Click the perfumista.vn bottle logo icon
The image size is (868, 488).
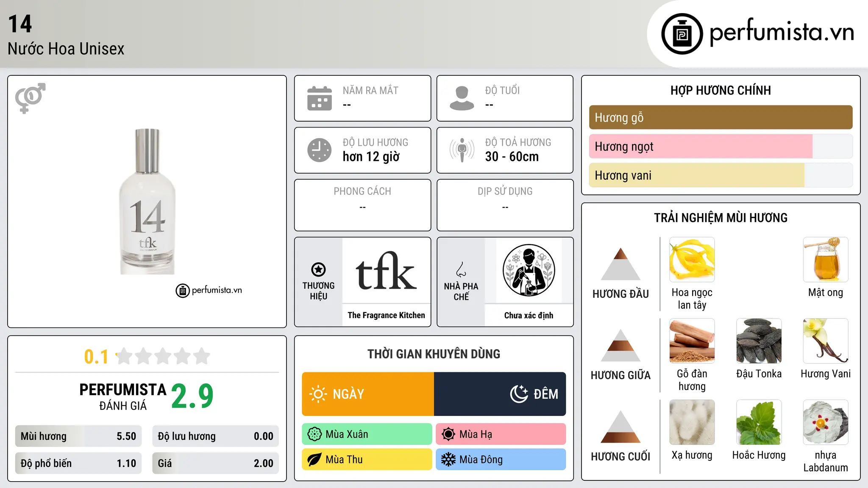click(x=682, y=34)
